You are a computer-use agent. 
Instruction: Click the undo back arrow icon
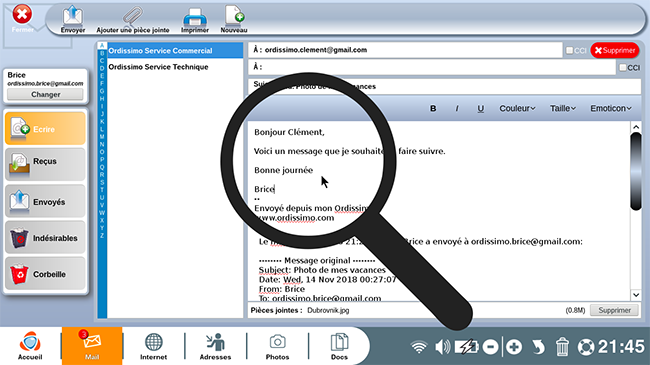538,347
